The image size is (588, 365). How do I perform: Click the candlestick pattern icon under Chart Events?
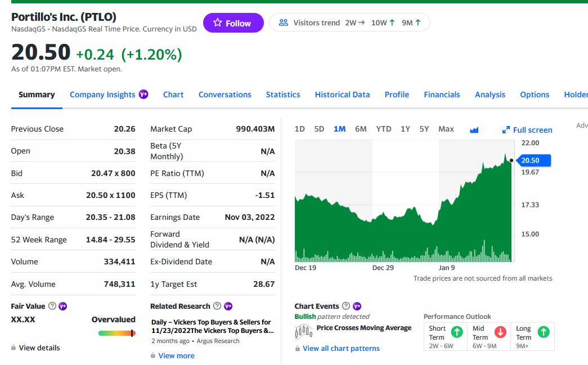(303, 331)
